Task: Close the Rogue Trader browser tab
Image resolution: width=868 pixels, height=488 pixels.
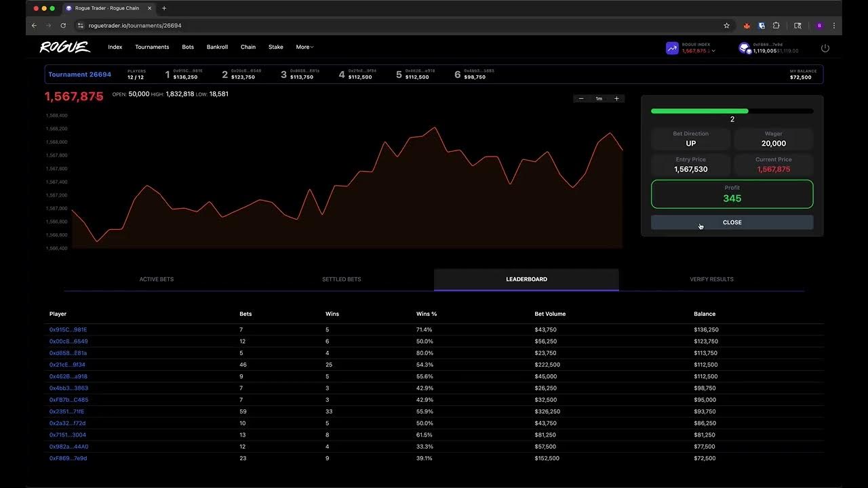Action: point(149,8)
